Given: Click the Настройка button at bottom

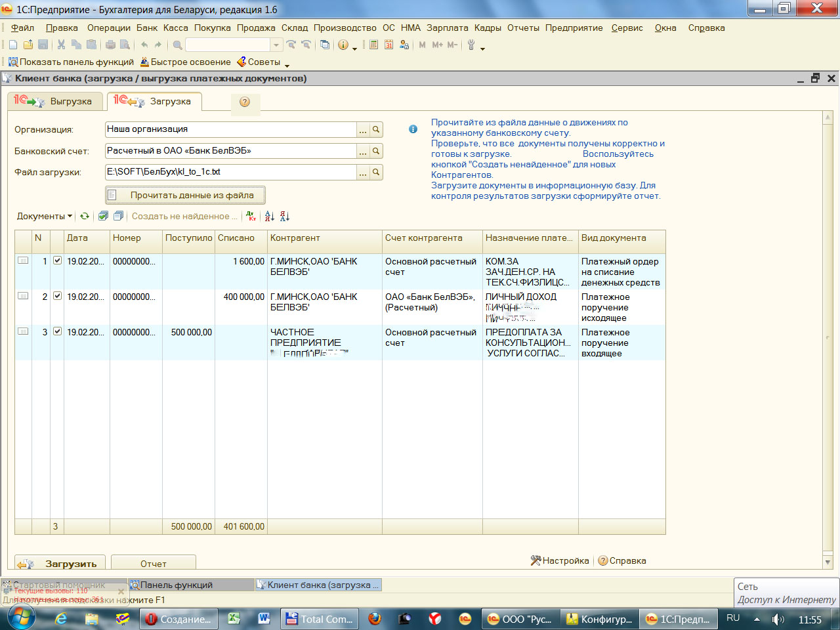Looking at the screenshot, I should coord(560,560).
